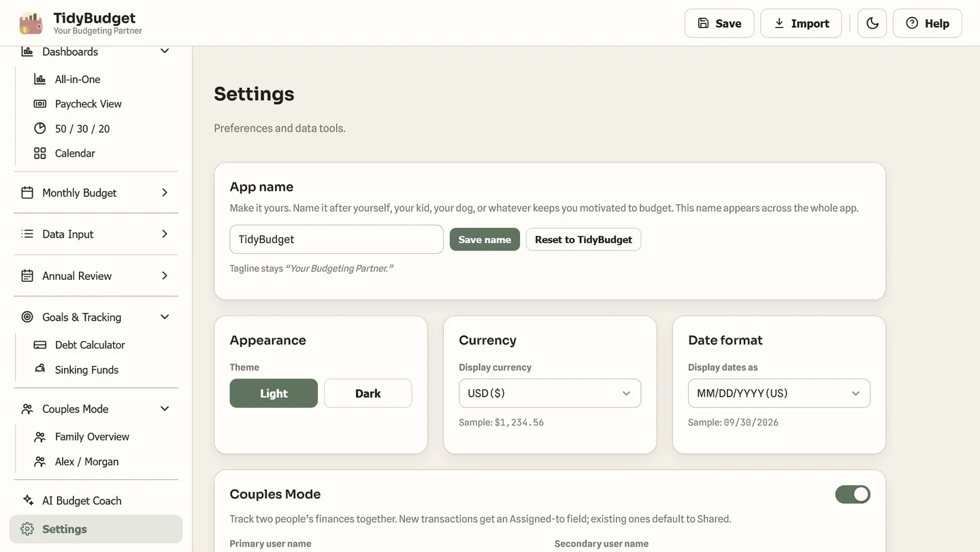Select the Light theme option
This screenshot has width=980, height=552.
[274, 393]
